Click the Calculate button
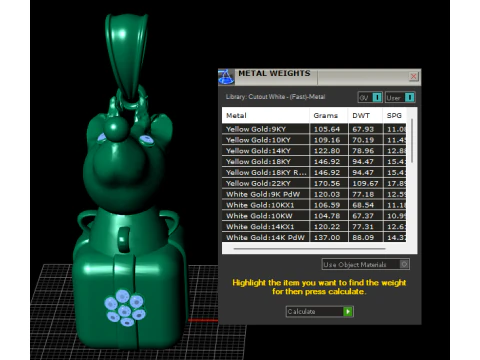Screen dimensions: 480x360 [320, 311]
